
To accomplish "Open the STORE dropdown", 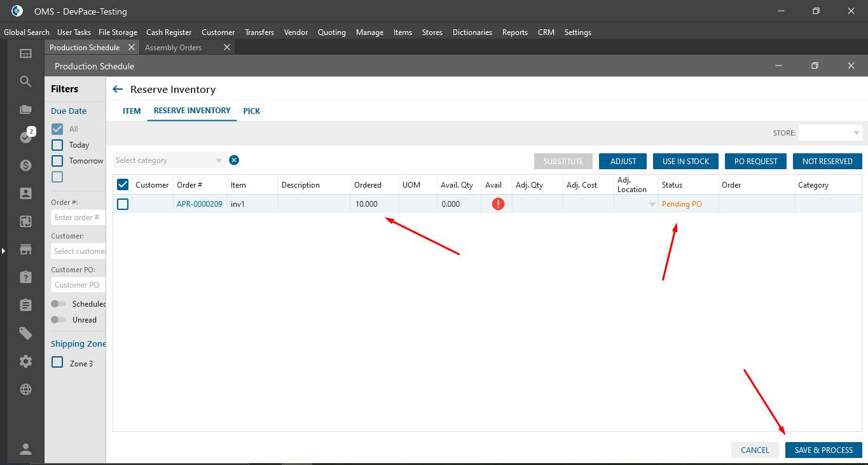I will pos(830,133).
